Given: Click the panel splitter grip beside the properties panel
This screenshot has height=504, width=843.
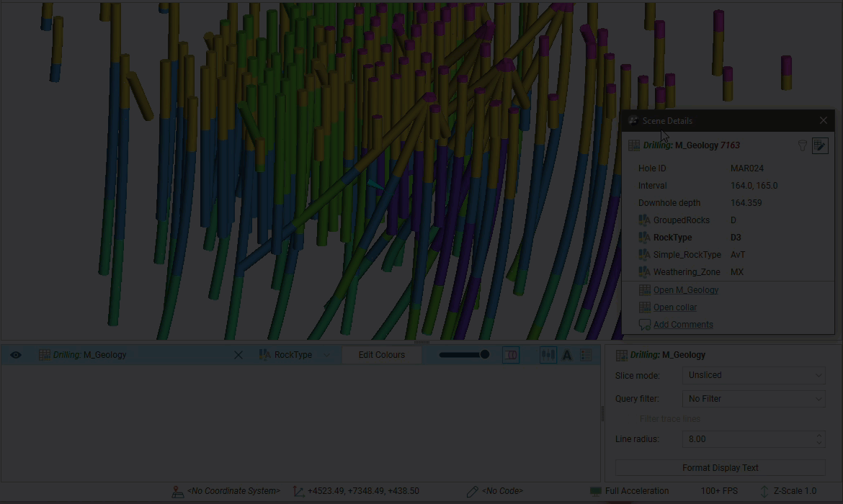Looking at the screenshot, I should 602,413.
